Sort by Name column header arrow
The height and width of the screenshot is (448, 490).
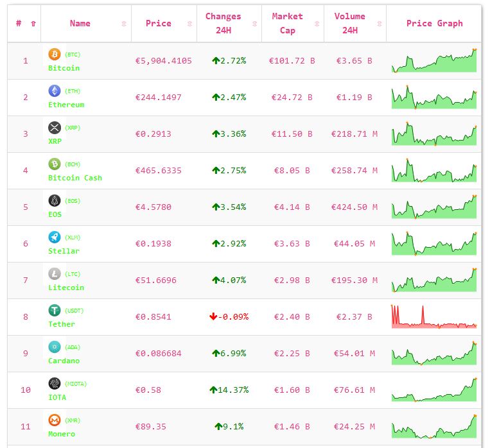click(x=124, y=24)
